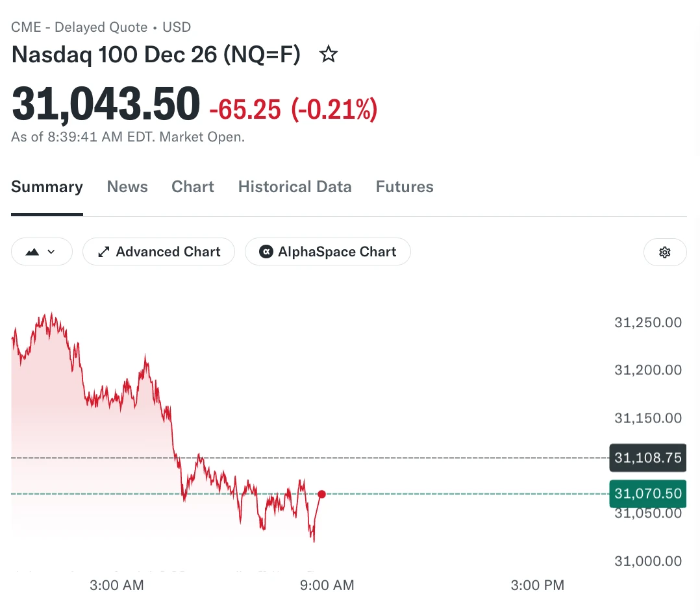
Task: Click the price change -65.25 (-0.21%)
Action: tap(294, 109)
